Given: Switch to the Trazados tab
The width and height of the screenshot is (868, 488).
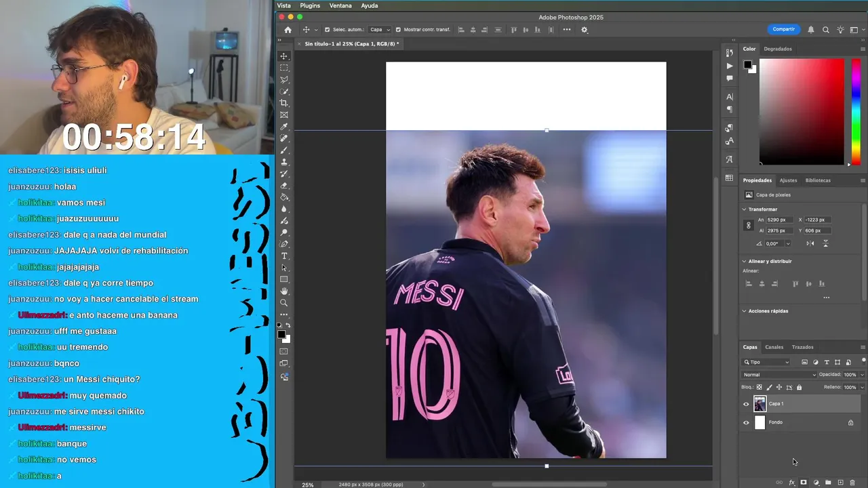Looking at the screenshot, I should click(x=803, y=347).
